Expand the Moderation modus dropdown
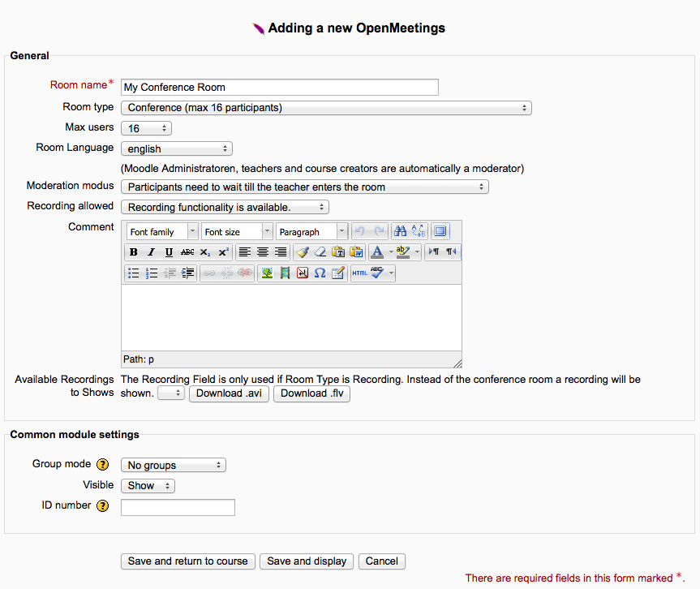This screenshot has width=700, height=589. coord(304,187)
